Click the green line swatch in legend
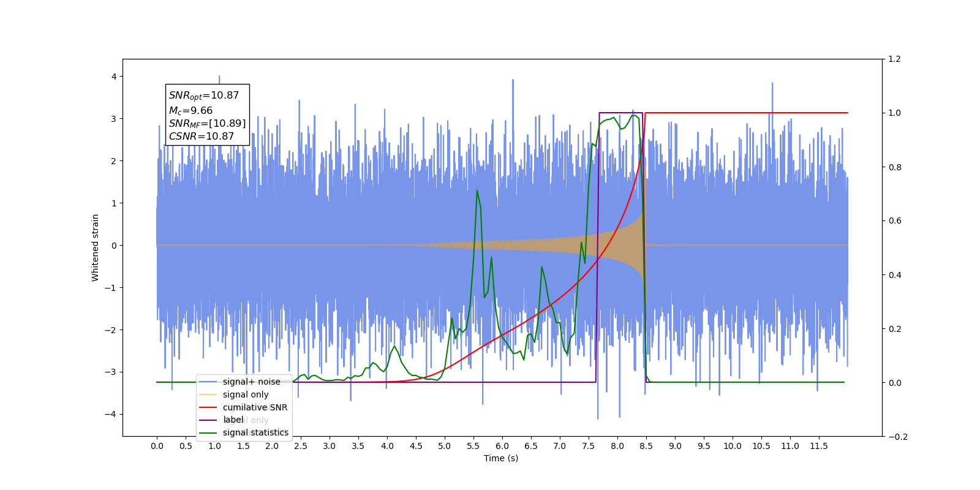Viewport: 980px width, 490px height. [x=208, y=432]
